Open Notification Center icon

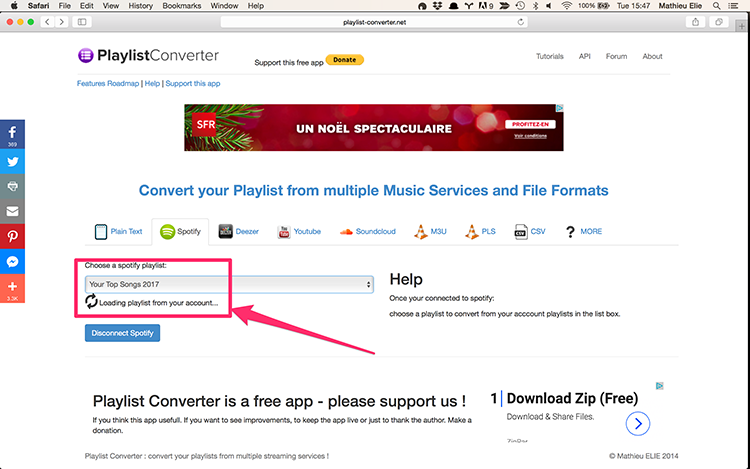(x=733, y=6)
